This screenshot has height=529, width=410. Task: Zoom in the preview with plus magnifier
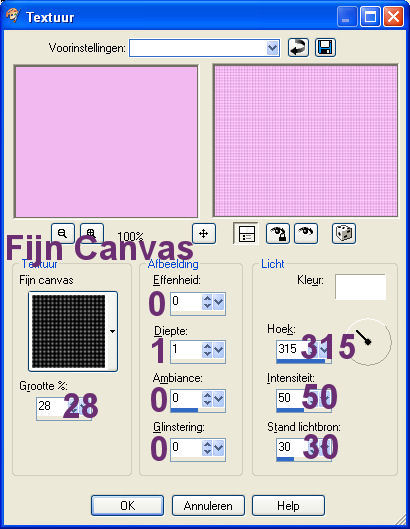tap(91, 233)
